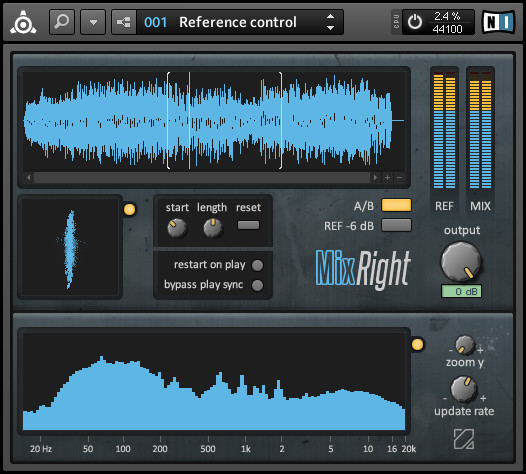The height and width of the screenshot is (474, 526).
Task: Toggle the audio engine power button
Action: coord(415,22)
